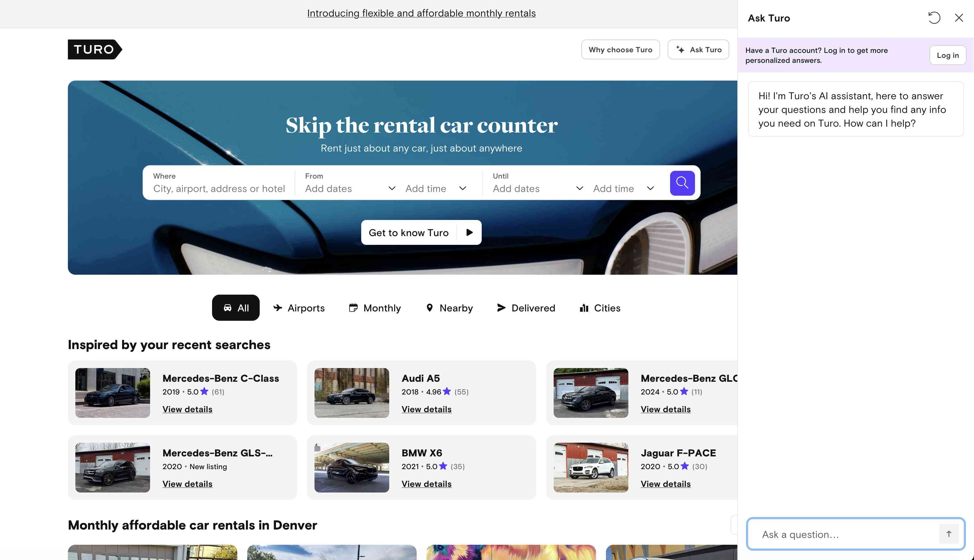
Task: Click the Jaguar F-PACE title text
Action: click(x=678, y=453)
